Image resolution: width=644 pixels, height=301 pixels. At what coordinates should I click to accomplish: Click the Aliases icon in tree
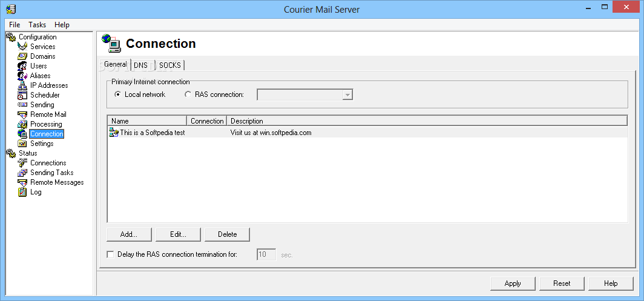point(22,76)
